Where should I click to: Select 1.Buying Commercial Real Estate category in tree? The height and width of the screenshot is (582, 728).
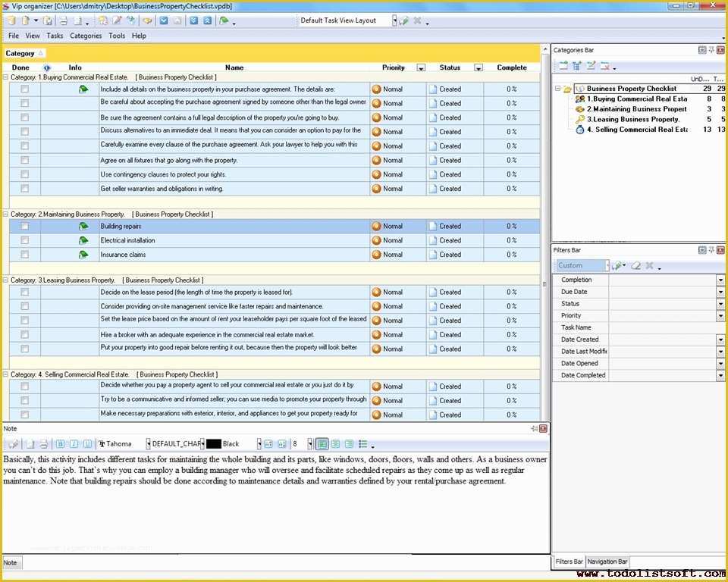click(x=637, y=99)
